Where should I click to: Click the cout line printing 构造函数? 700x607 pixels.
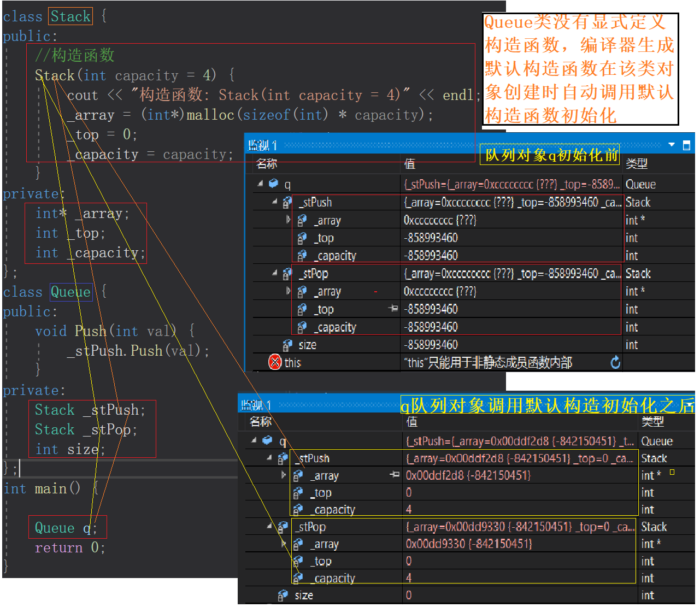click(x=274, y=95)
